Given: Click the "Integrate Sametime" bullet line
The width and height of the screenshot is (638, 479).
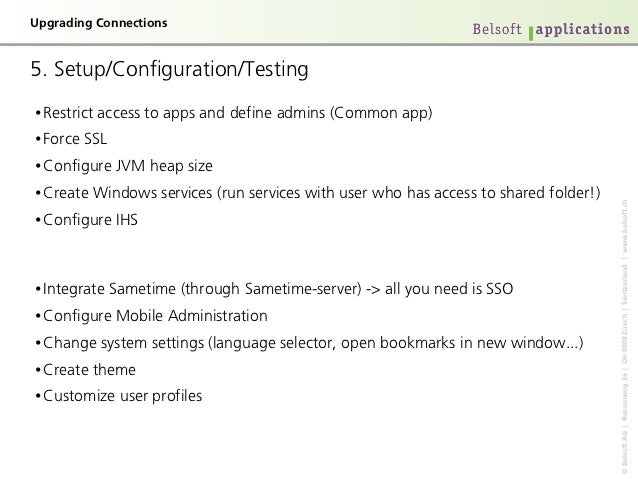Looking at the screenshot, I should [274, 289].
